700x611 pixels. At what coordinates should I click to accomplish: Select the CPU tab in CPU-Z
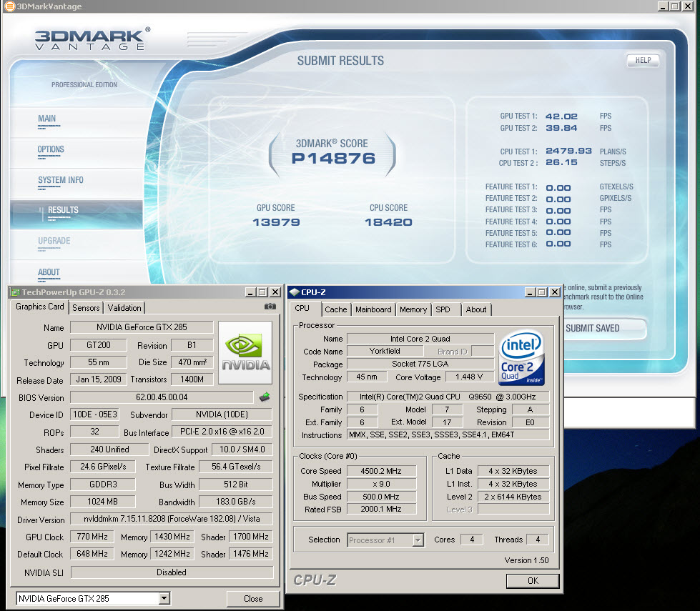[302, 309]
